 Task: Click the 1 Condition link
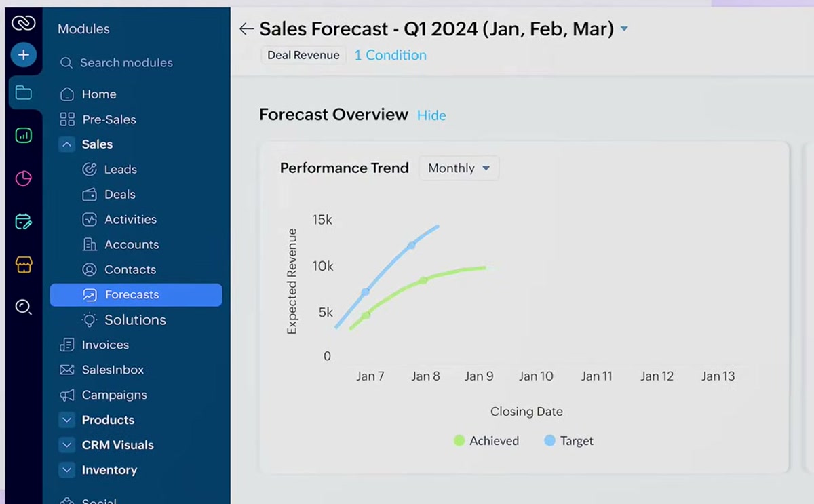pos(390,56)
